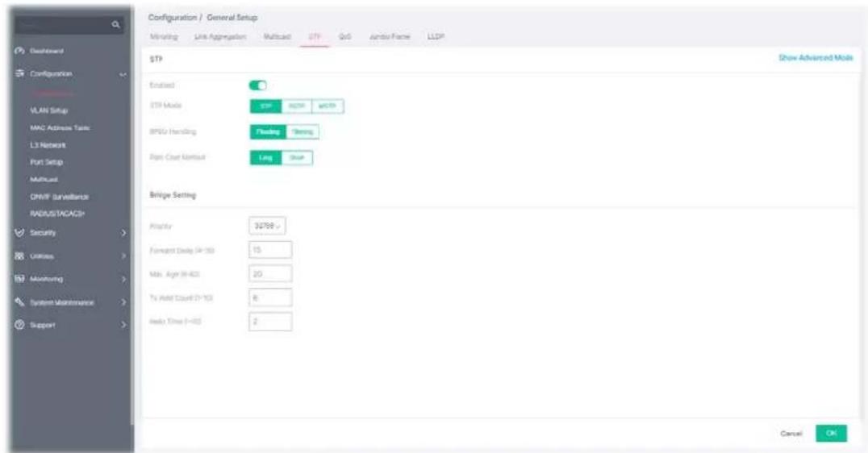
Task: Click Configuration in the breadcrumb
Action: [172, 18]
